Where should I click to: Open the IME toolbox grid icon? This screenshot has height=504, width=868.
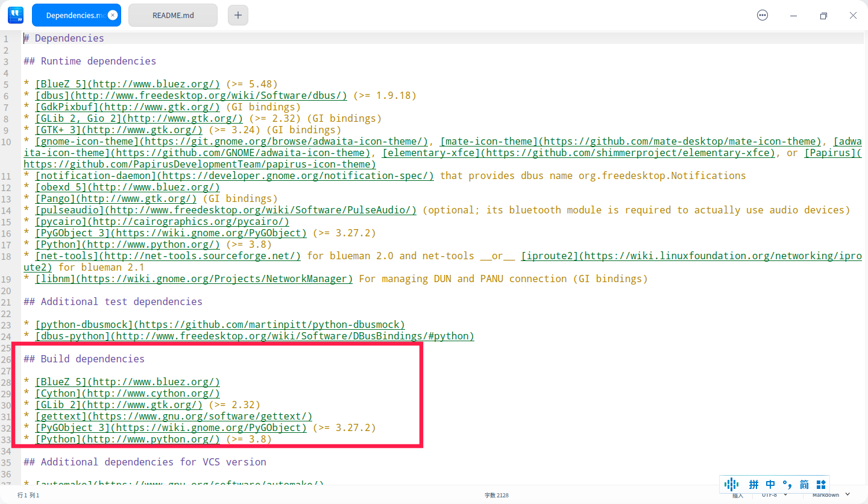tap(820, 484)
